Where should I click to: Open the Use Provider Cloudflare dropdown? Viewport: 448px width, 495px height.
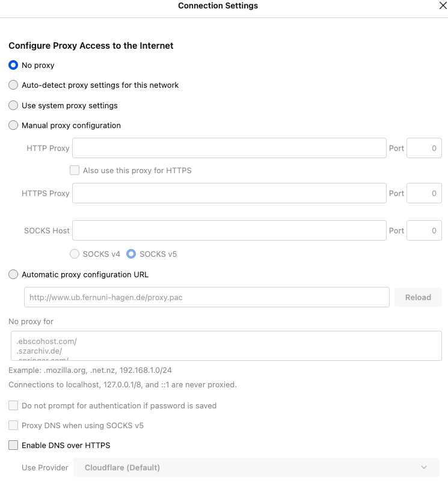click(x=256, y=467)
